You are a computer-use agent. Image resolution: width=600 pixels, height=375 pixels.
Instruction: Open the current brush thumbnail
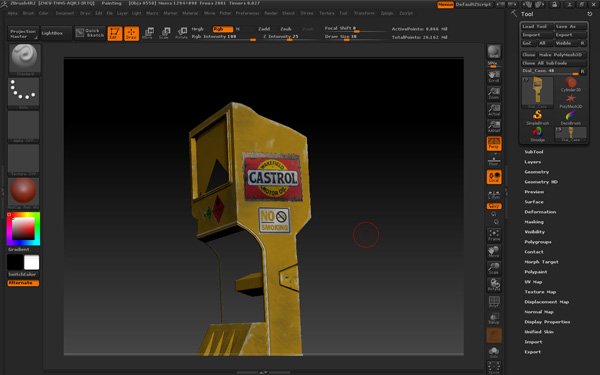[24, 59]
